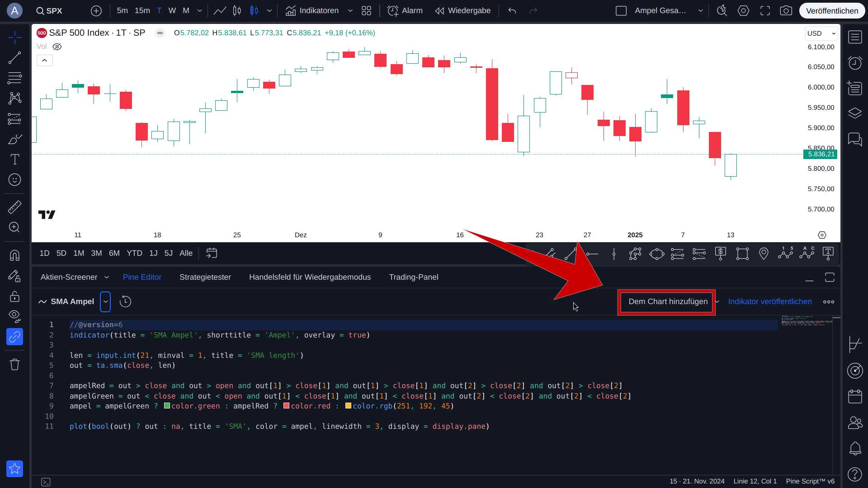
Task: Open the alerts alarm clock panel
Action: click(x=855, y=63)
